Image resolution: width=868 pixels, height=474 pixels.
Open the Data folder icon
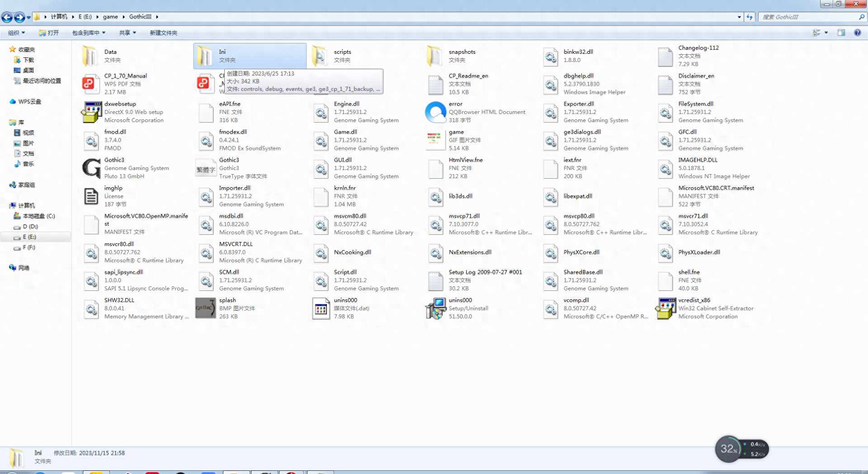tap(90, 56)
